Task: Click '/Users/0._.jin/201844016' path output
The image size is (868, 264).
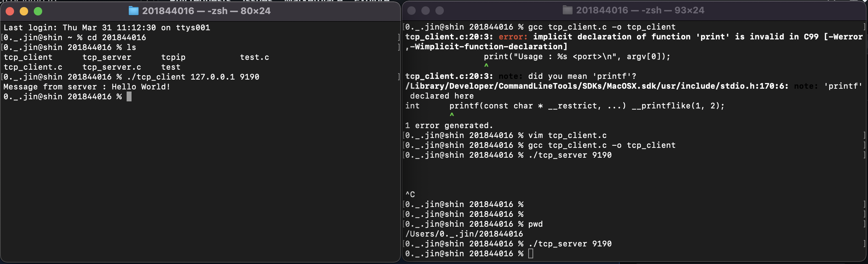Action: click(464, 234)
